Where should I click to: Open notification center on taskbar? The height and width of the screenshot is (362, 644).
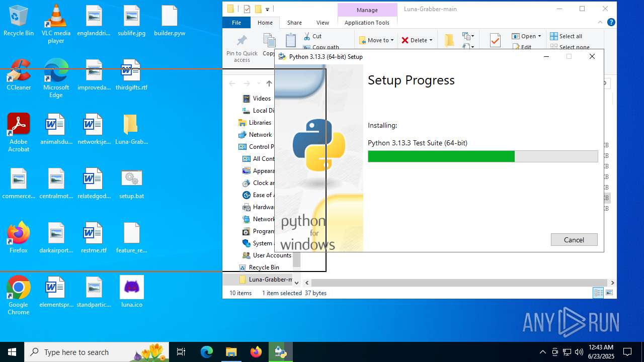[627, 352]
